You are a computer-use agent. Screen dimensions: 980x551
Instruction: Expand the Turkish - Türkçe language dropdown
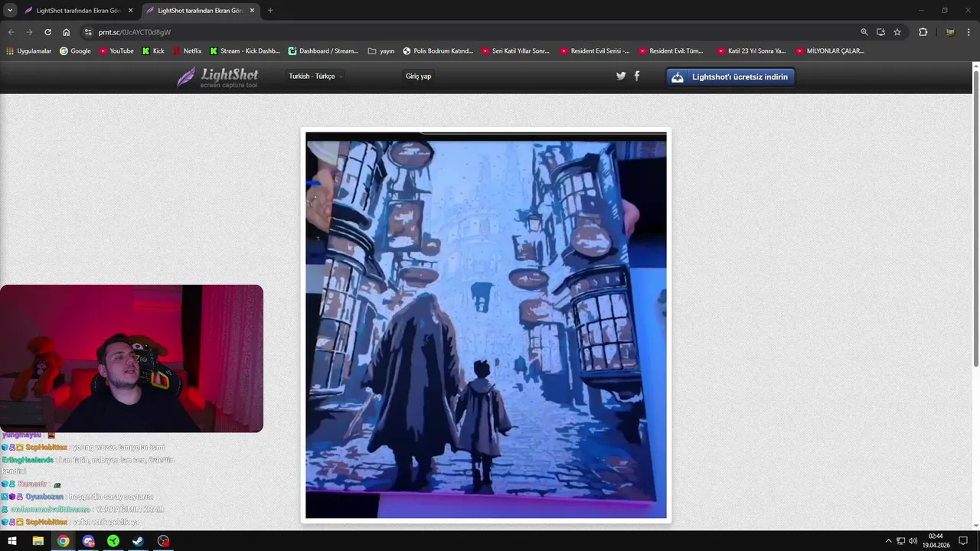tap(315, 77)
